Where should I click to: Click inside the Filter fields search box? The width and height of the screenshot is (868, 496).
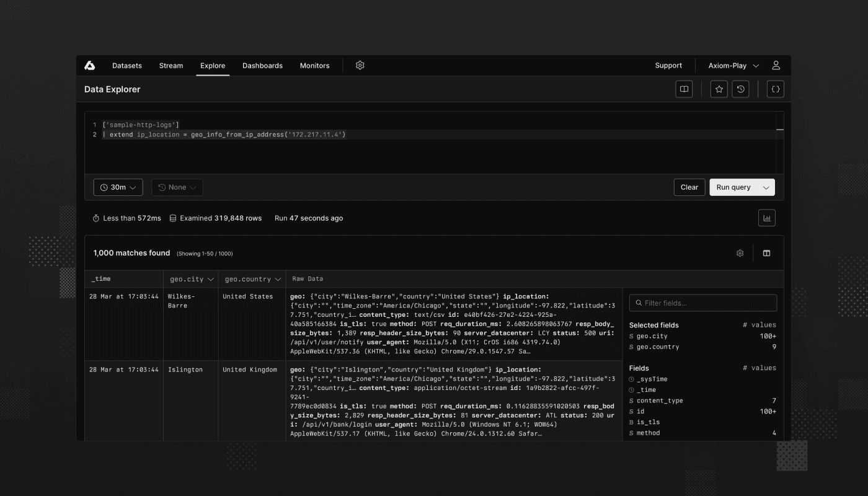(702, 303)
